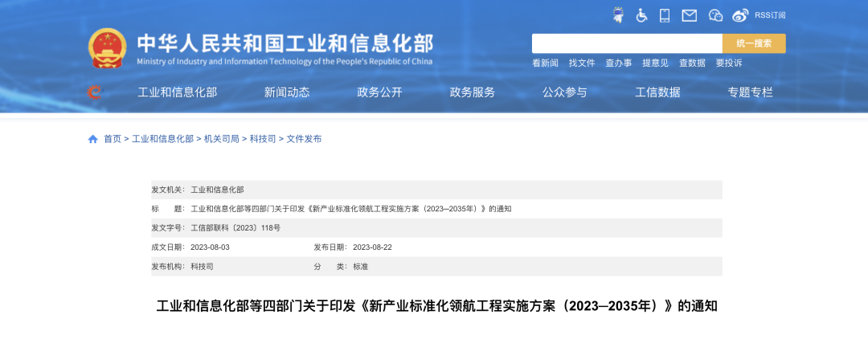Select 看新闻 search shortcut

(545, 63)
